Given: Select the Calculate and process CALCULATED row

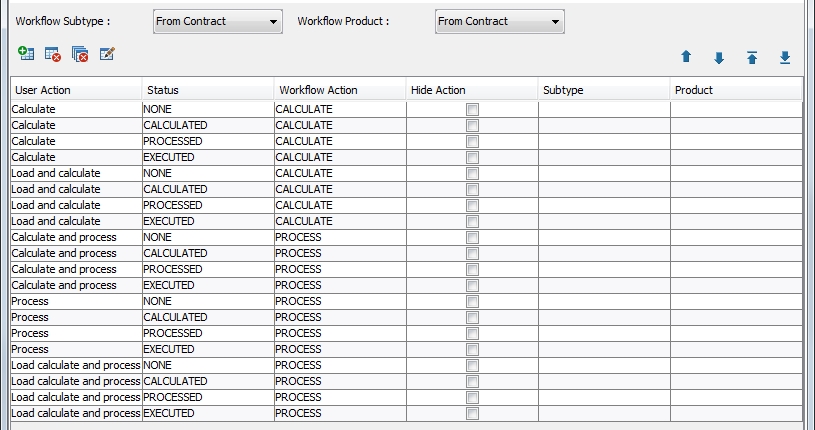Looking at the screenshot, I should click(x=406, y=253).
